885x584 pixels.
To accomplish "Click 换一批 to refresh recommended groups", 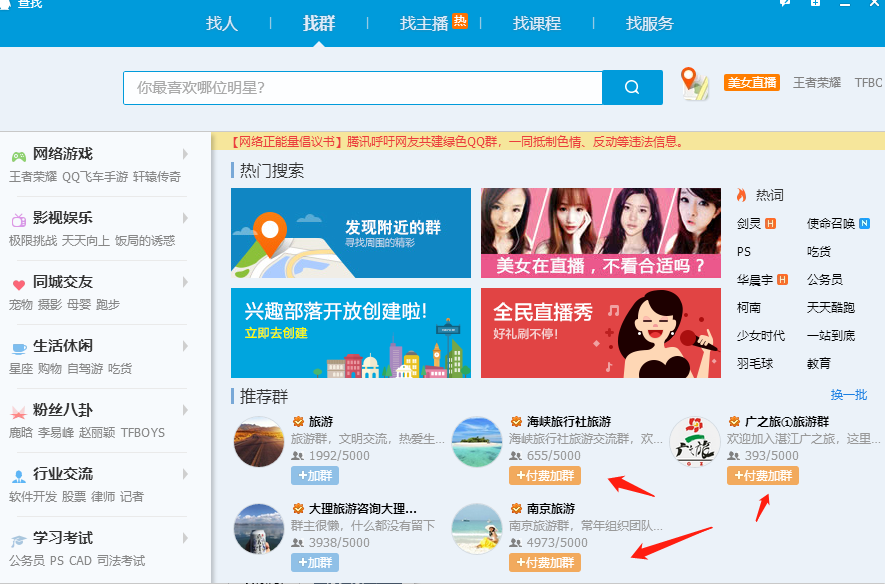I will pyautogui.click(x=849, y=394).
